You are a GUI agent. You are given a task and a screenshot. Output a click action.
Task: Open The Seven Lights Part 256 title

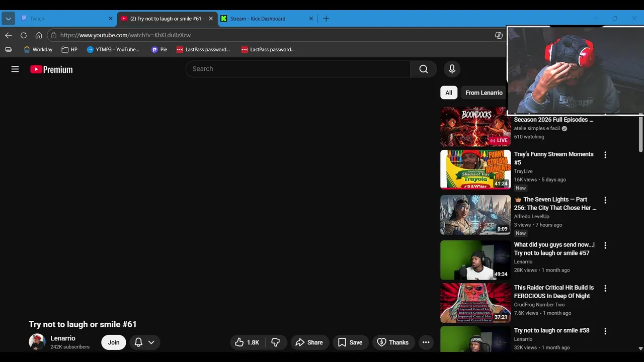(x=555, y=204)
